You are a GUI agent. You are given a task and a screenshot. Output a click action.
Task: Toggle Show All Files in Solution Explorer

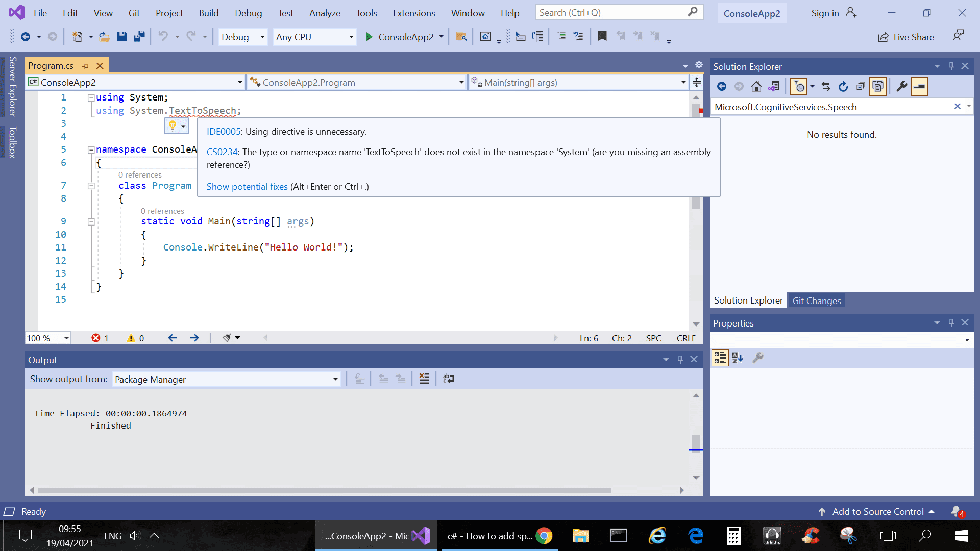pyautogui.click(x=878, y=87)
